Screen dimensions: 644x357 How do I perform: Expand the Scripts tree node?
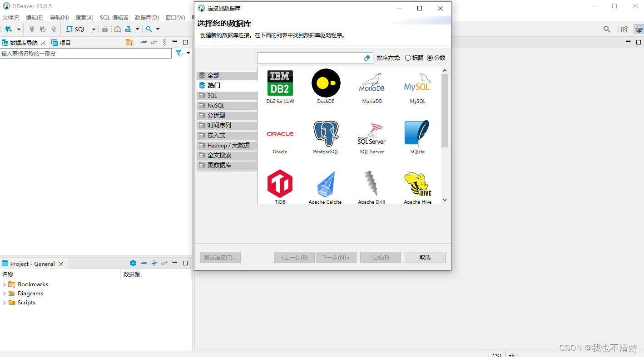tap(4, 303)
